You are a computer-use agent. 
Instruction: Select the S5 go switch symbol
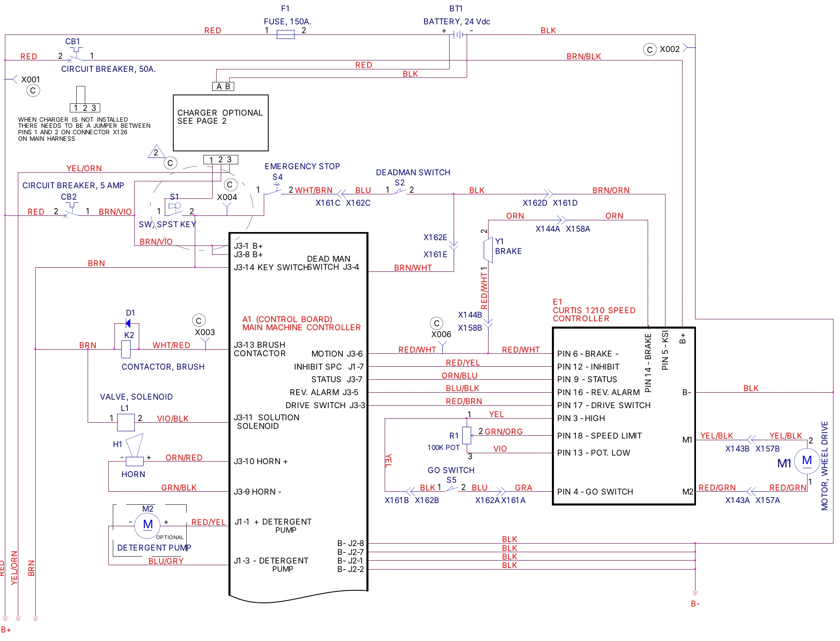(x=452, y=489)
